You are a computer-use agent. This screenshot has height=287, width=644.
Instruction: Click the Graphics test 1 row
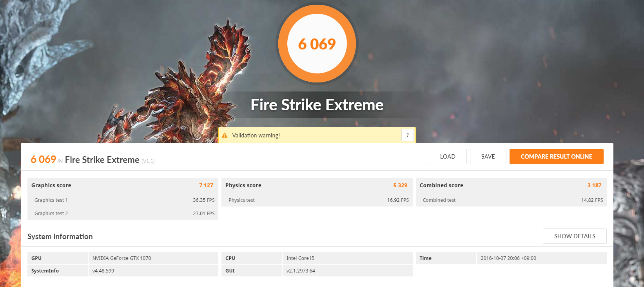coord(123,200)
